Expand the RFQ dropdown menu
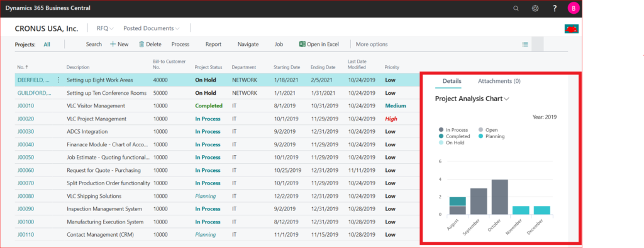 pos(105,28)
